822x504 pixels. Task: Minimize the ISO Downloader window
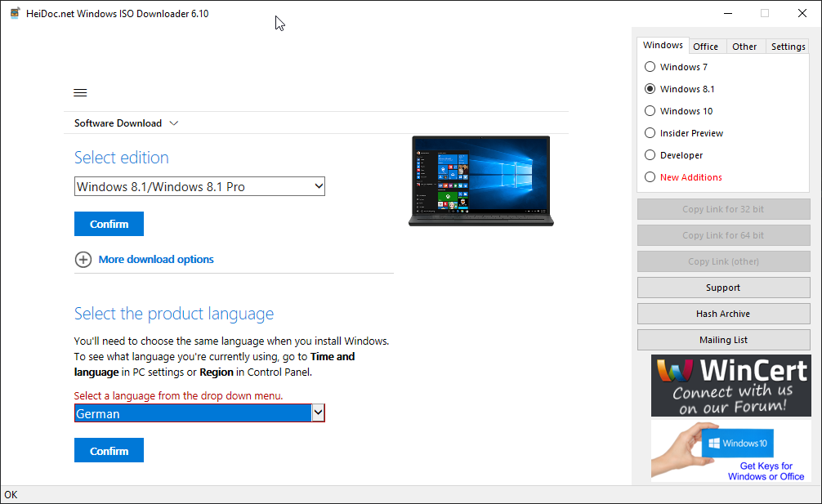(728, 13)
